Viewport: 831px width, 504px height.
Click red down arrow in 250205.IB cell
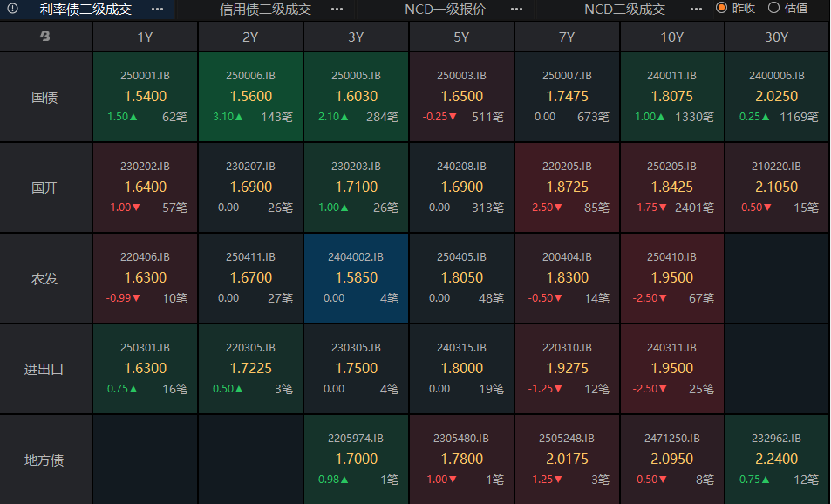click(664, 208)
